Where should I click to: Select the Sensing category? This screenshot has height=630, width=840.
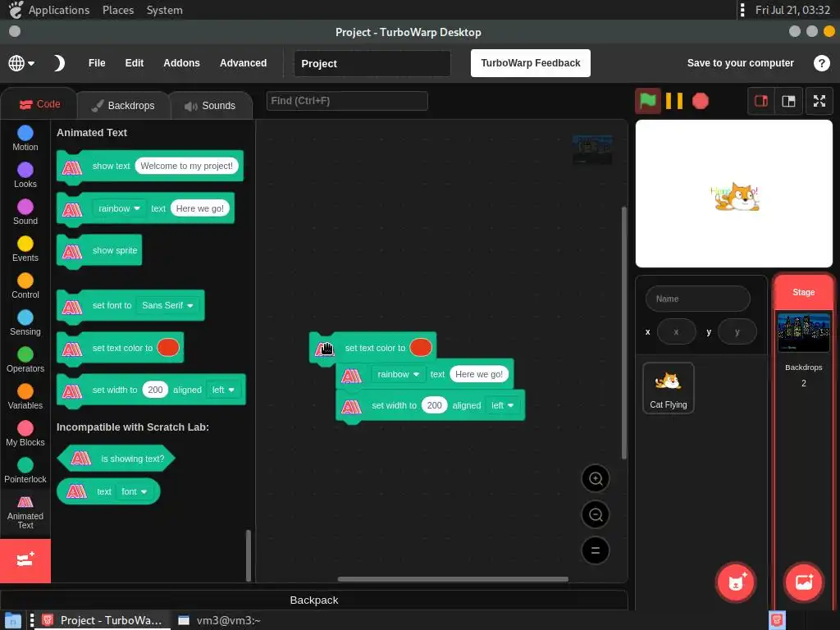[x=25, y=323]
